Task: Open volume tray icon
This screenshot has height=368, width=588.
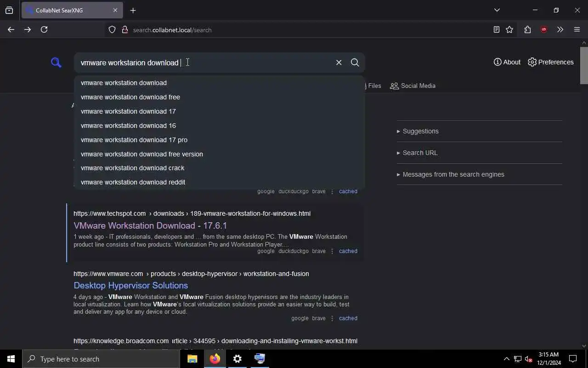Action: click(529, 359)
